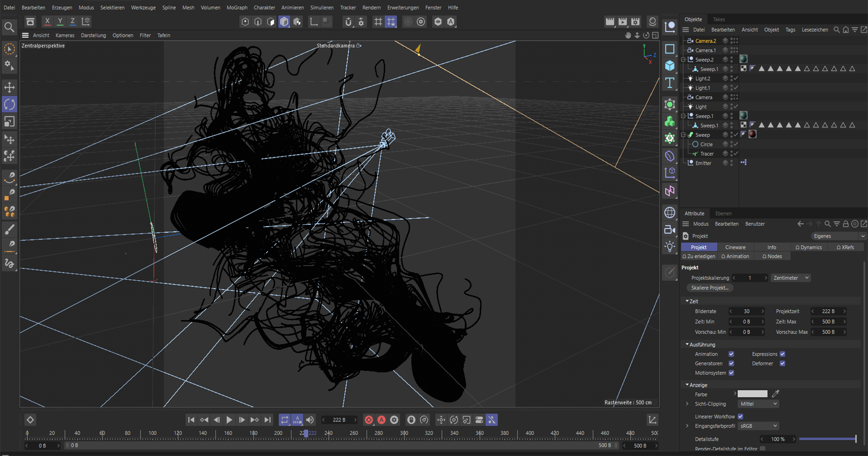Click the Render View clapperboard icon

[610, 21]
